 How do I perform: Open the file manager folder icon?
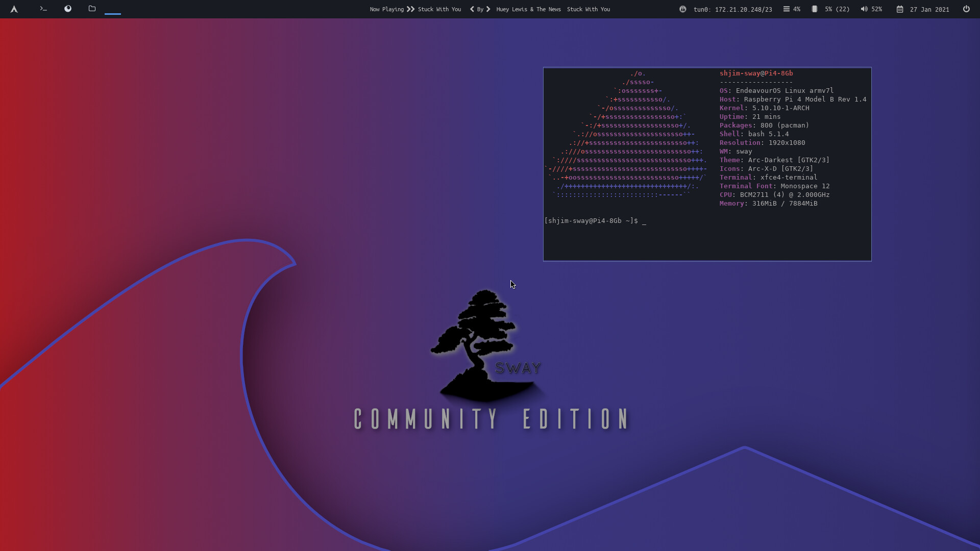coord(92,9)
